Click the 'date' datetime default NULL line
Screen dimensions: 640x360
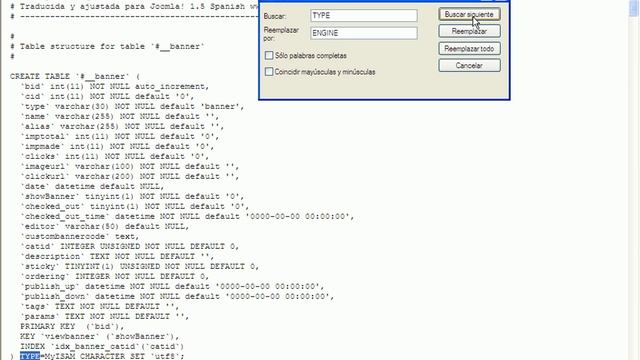point(92,187)
